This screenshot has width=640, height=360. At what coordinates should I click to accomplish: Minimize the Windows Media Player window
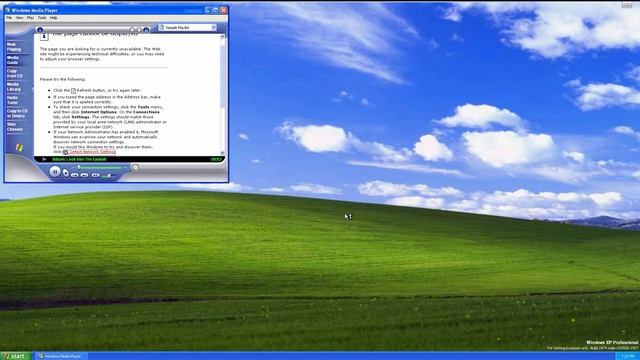pyautogui.click(x=207, y=10)
